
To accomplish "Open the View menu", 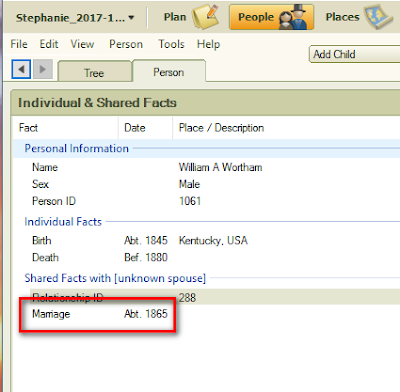I will (82, 44).
